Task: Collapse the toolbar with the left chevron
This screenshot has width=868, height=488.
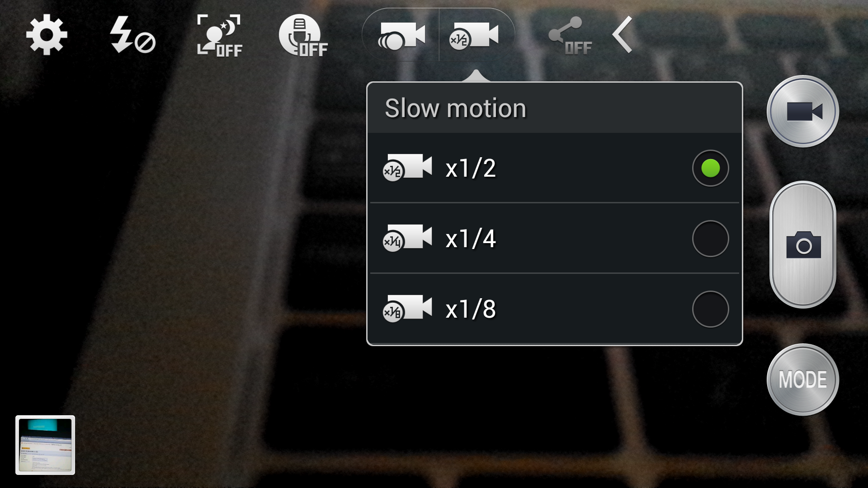Action: [x=622, y=35]
